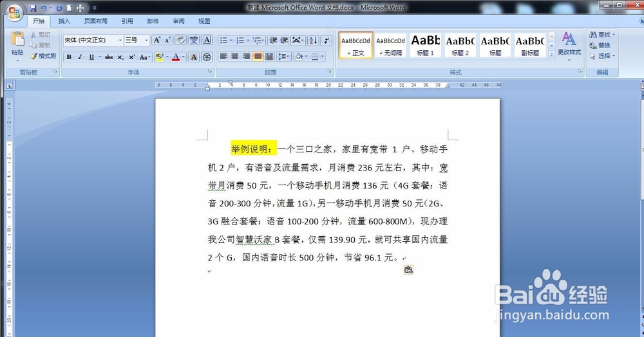The width and height of the screenshot is (644, 337).
Task: Undo the last action
Action: [44, 8]
